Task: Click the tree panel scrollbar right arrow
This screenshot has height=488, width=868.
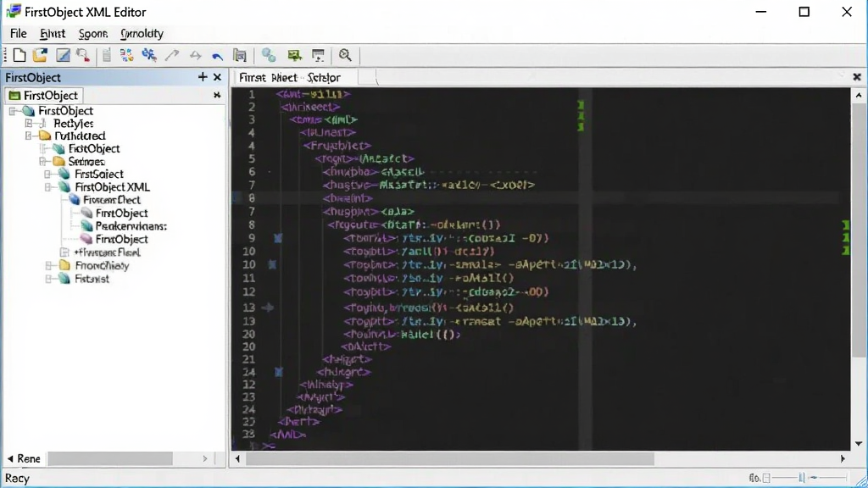Action: [205, 458]
